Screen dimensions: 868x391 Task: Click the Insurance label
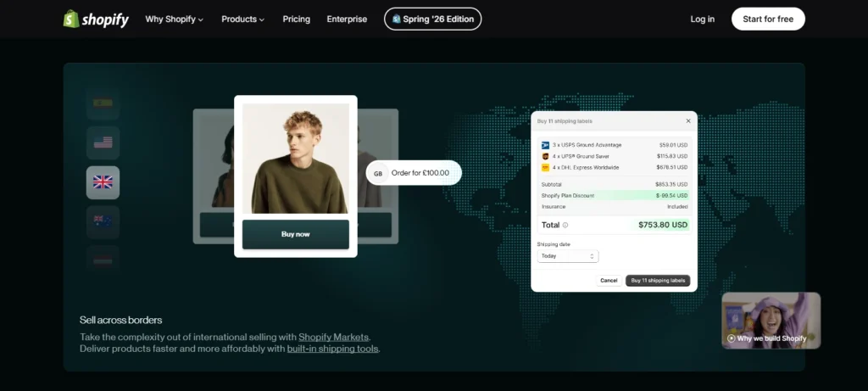pos(554,207)
